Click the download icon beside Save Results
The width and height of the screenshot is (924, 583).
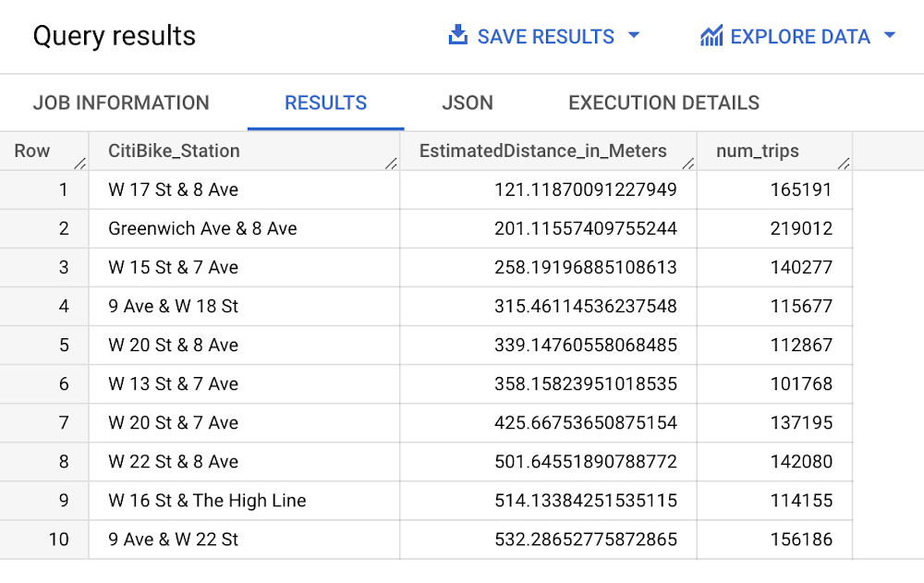click(457, 36)
